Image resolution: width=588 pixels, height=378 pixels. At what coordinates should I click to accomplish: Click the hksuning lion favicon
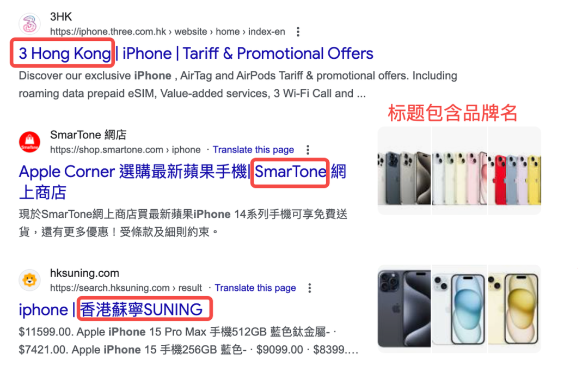29,280
